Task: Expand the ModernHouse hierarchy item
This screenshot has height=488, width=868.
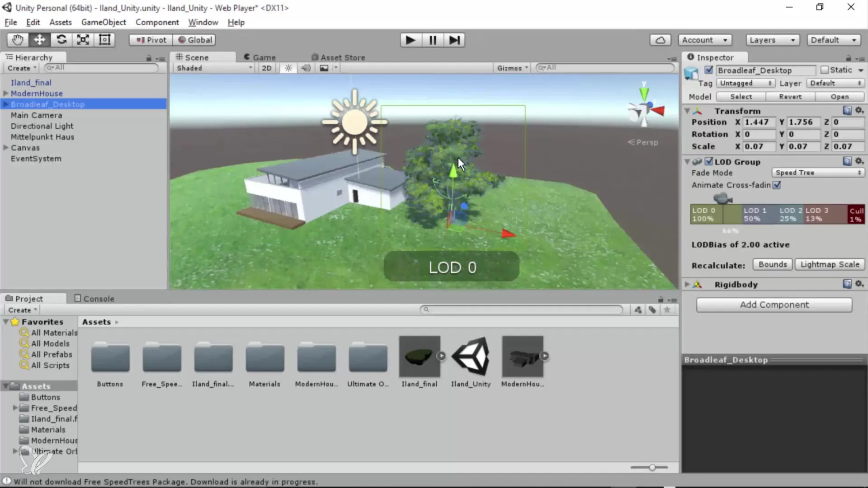Action: tap(6, 93)
